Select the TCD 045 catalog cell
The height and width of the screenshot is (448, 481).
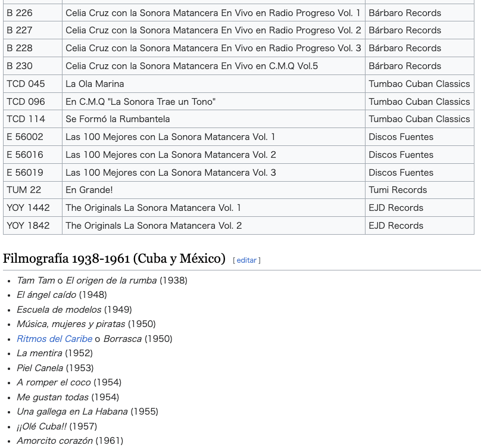[33, 83]
